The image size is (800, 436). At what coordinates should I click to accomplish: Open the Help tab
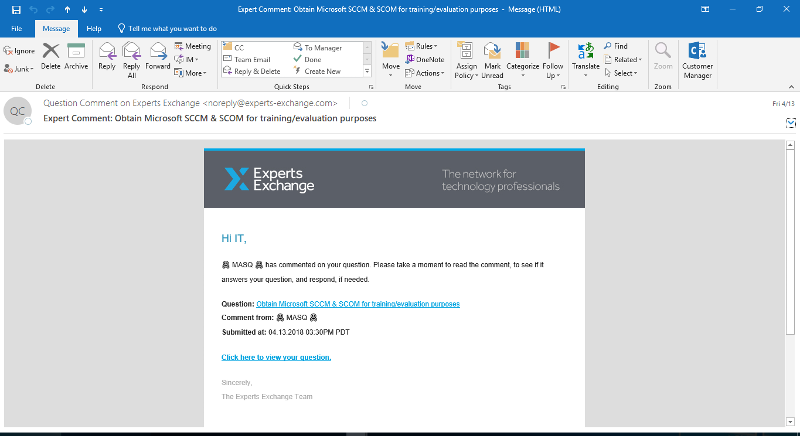click(93, 29)
